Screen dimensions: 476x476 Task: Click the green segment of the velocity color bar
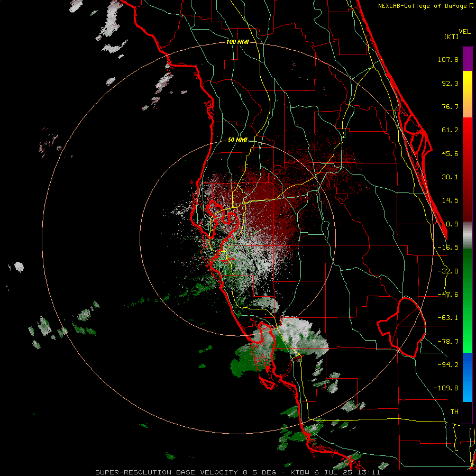point(467,300)
